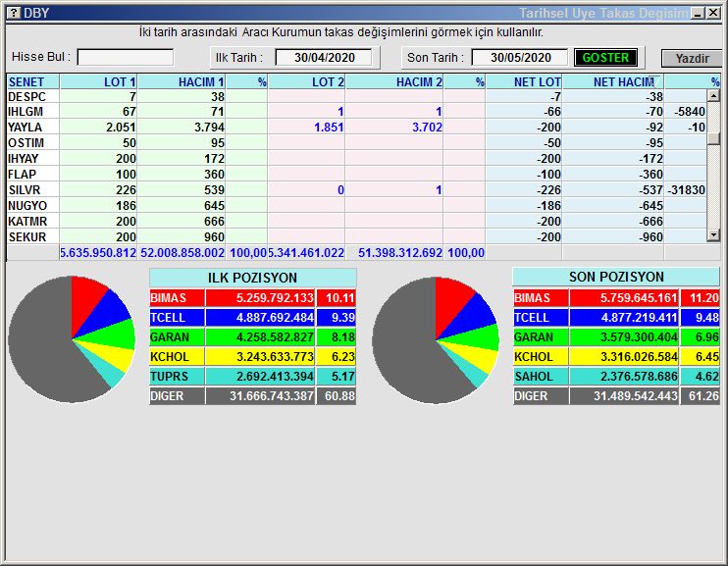Select the FLAP row

tap(356, 175)
